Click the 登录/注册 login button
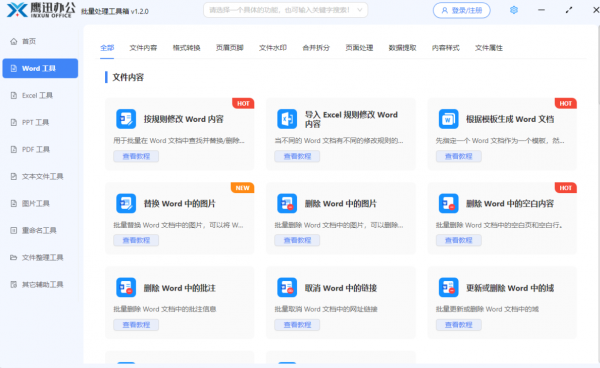This screenshot has width=600, height=368. click(x=461, y=10)
